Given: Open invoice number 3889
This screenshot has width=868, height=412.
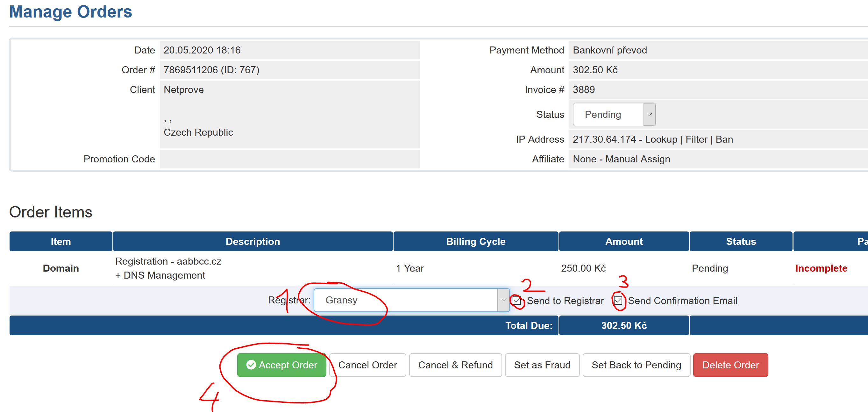Looking at the screenshot, I should click(584, 89).
